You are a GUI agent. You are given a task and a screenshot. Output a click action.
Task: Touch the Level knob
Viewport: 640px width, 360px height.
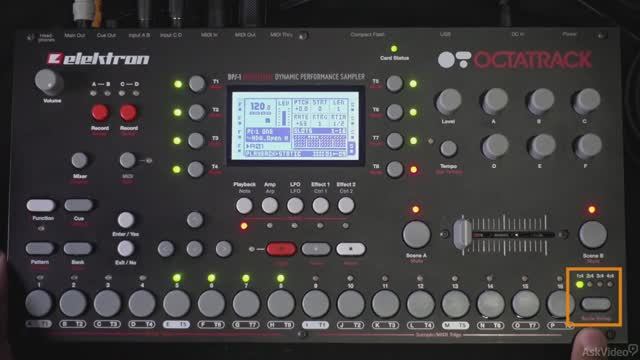tap(449, 102)
